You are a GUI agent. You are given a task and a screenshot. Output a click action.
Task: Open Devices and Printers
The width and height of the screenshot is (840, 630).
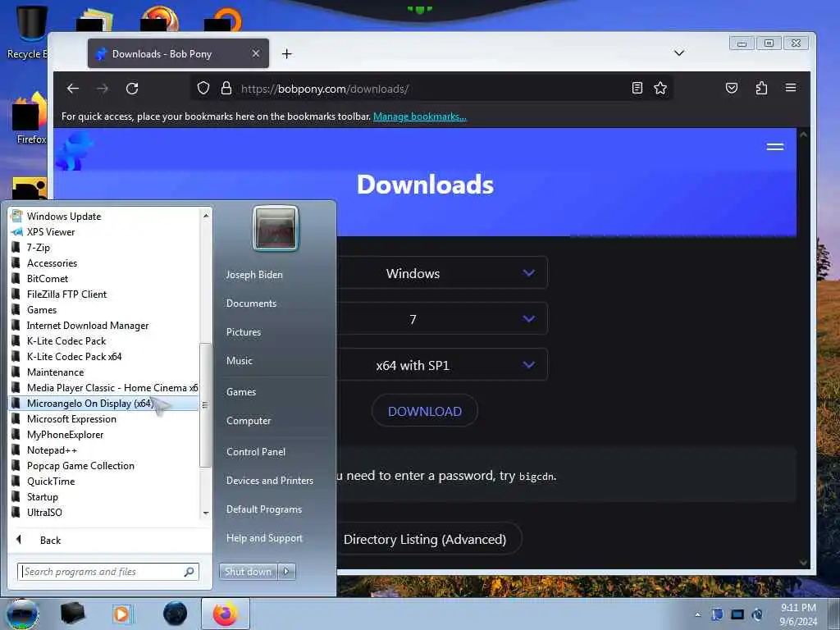pos(269,481)
